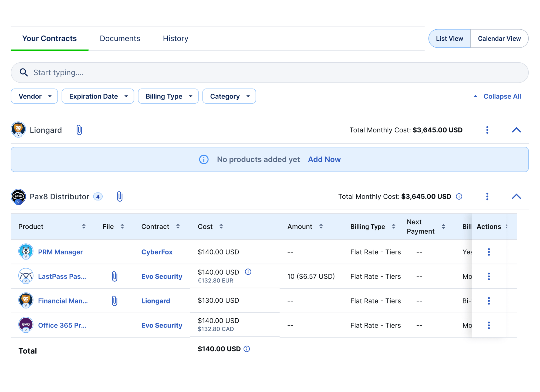
Task: Open the Billing Type filter dropdown
Action: 168,96
